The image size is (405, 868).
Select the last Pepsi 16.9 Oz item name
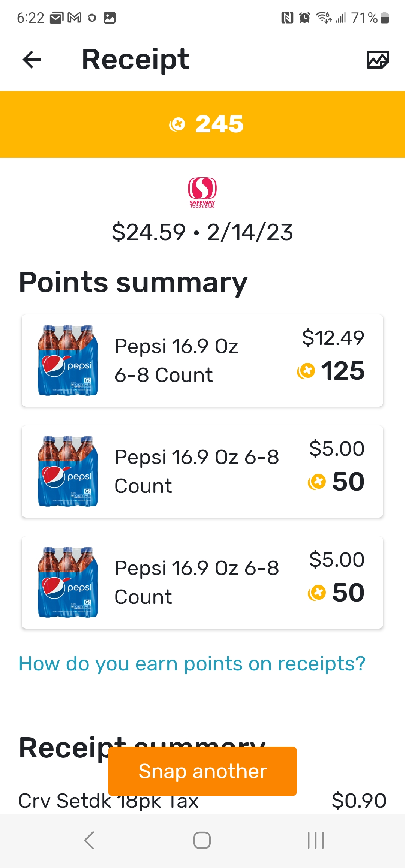coord(196,582)
